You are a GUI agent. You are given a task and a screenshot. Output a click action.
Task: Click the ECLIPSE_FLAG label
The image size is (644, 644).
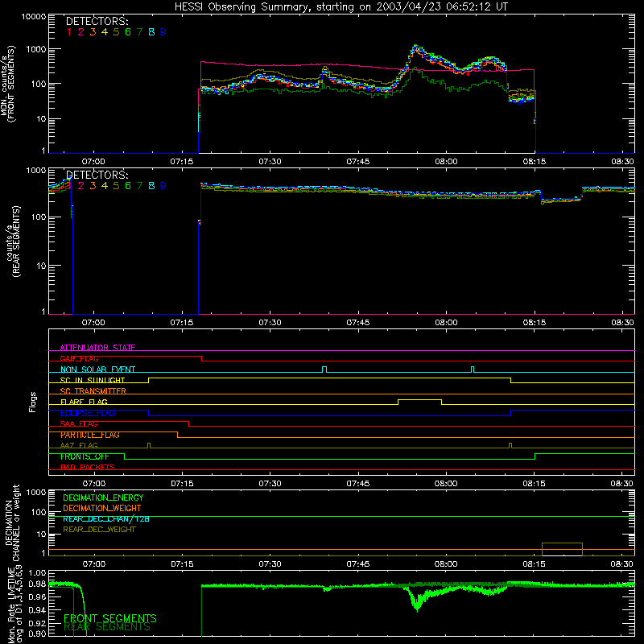(x=88, y=413)
